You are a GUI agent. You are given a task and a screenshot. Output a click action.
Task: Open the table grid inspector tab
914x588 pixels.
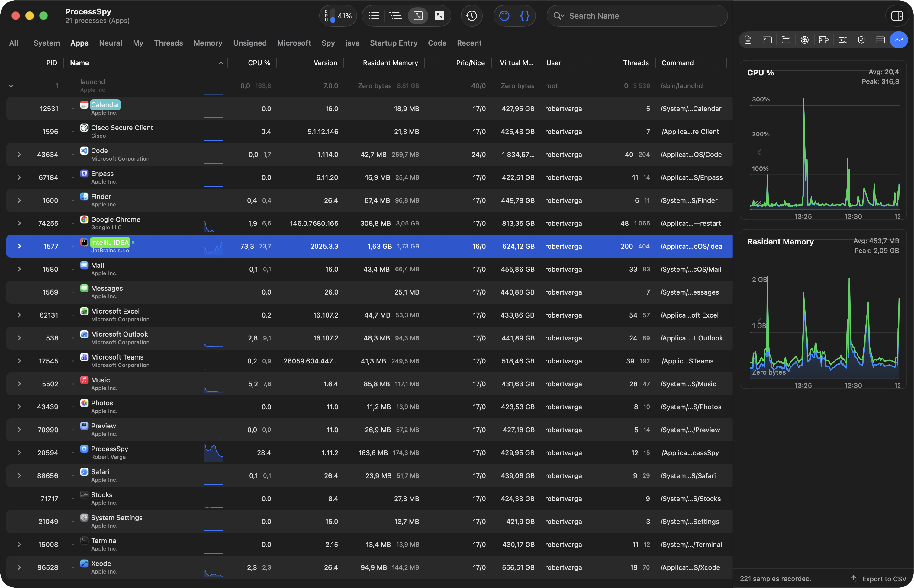pos(880,40)
